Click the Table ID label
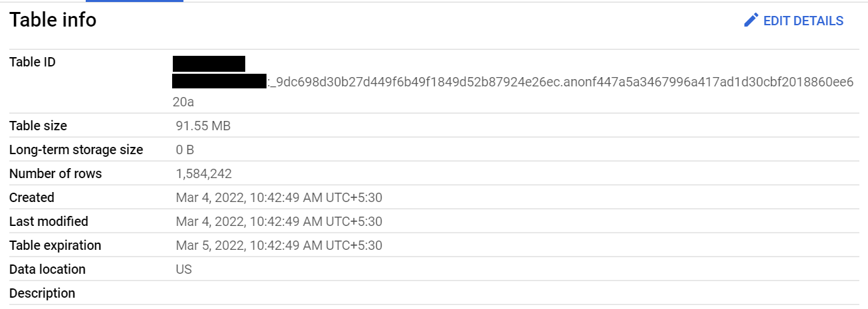The image size is (868, 309). (33, 62)
